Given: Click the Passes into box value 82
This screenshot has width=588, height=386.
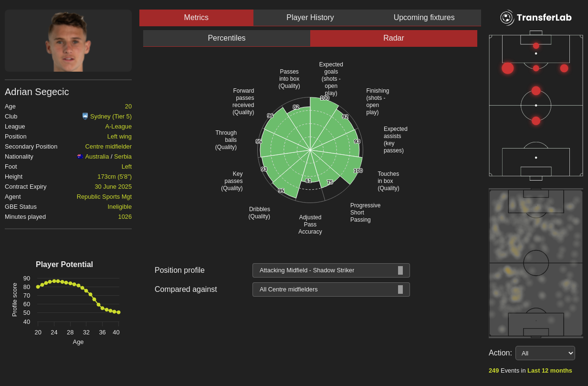Looking at the screenshot, I should [x=296, y=107].
